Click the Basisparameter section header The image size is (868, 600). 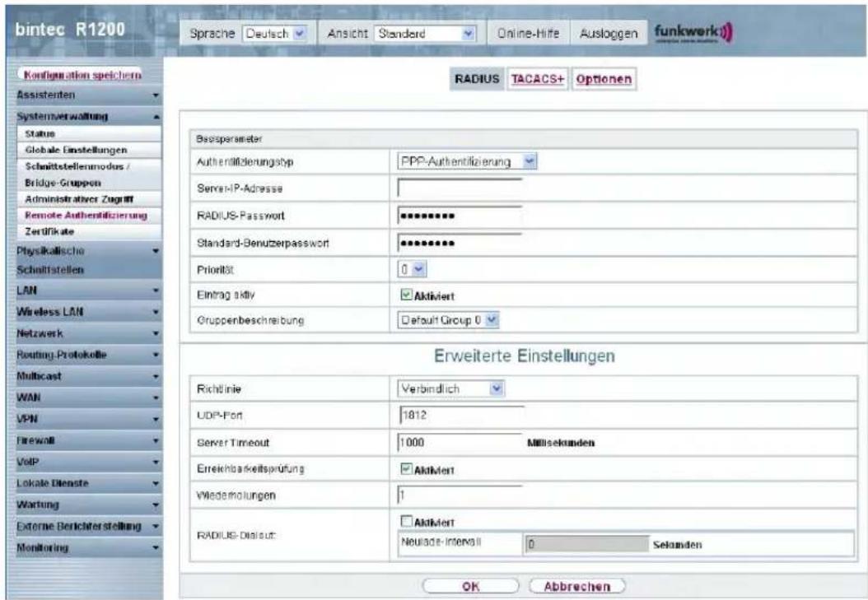click(524, 139)
